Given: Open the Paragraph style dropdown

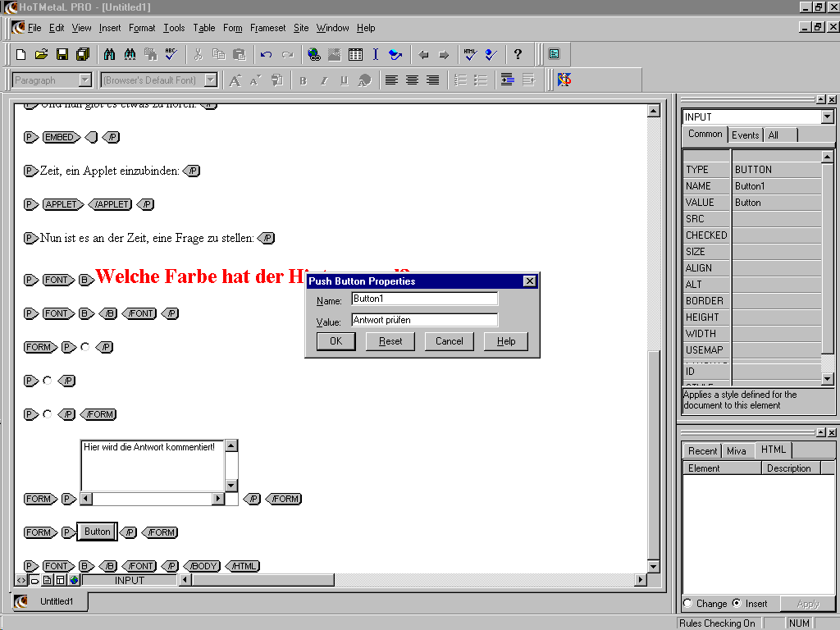Looking at the screenshot, I should [x=84, y=80].
